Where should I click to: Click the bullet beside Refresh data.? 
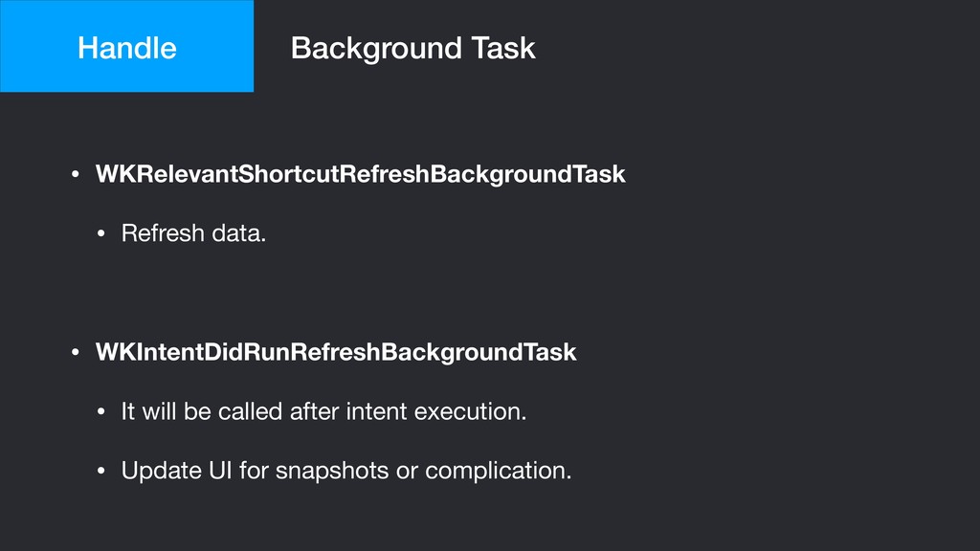click(101, 233)
